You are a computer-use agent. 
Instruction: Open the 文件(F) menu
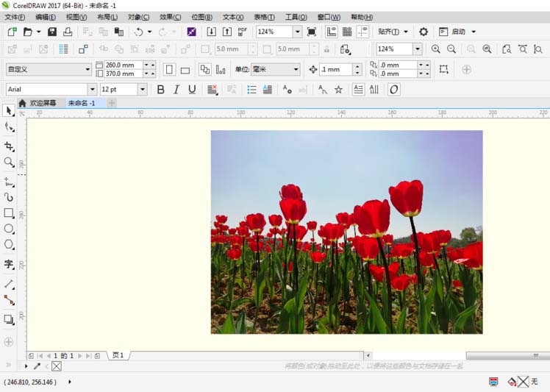tap(15, 17)
